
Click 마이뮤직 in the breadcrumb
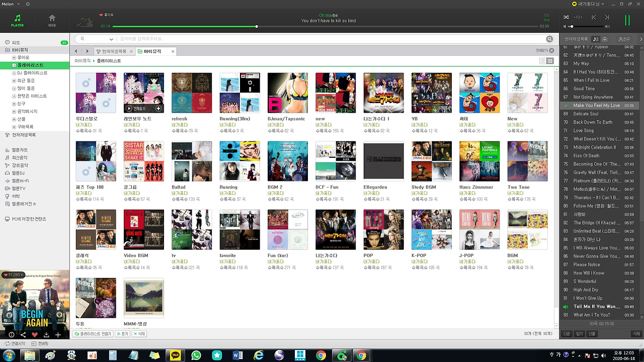83,61
